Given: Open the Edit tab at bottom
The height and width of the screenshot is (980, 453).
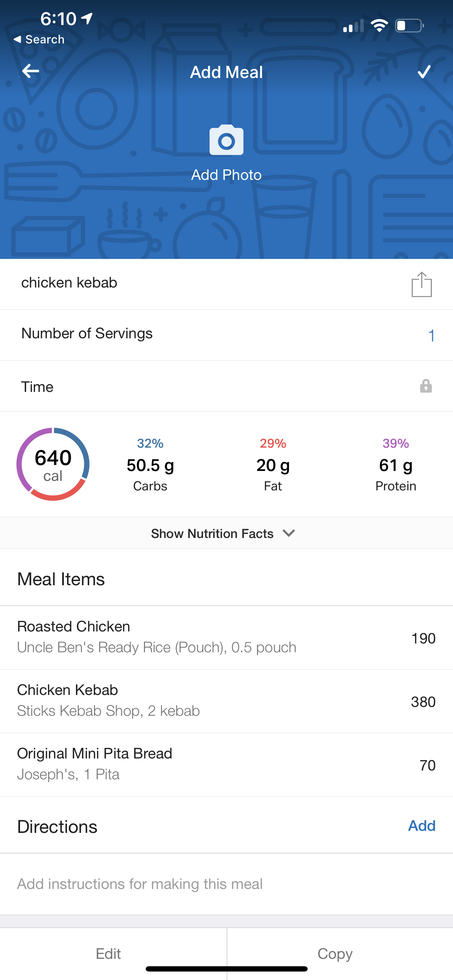Looking at the screenshot, I should 108,954.
